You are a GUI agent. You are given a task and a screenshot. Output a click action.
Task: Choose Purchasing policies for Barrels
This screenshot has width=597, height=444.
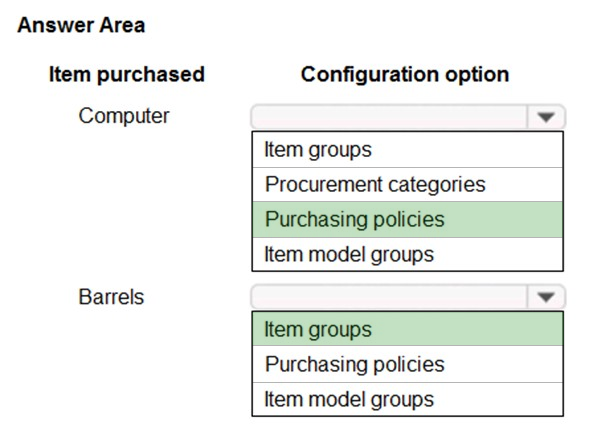pyautogui.click(x=407, y=364)
